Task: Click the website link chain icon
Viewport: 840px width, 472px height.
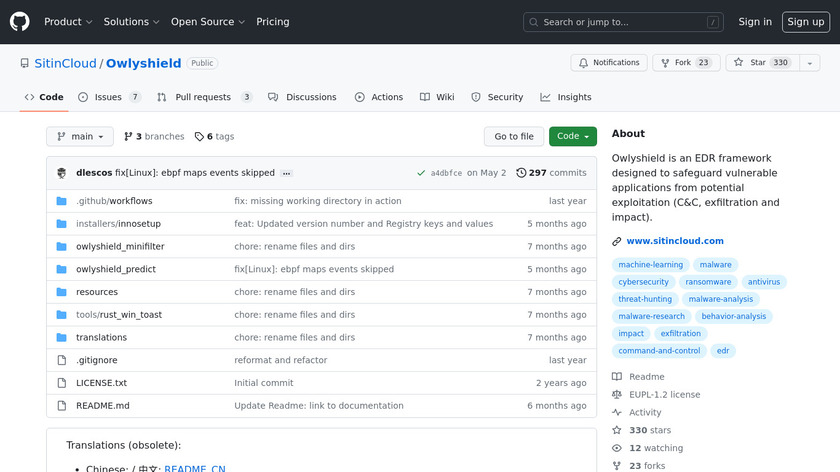Action: pos(617,241)
